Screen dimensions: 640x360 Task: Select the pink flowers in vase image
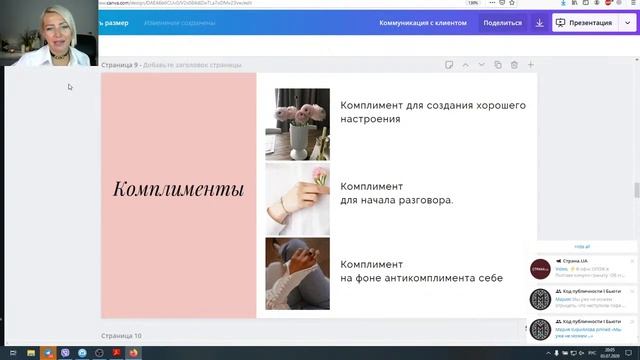pyautogui.click(x=298, y=124)
